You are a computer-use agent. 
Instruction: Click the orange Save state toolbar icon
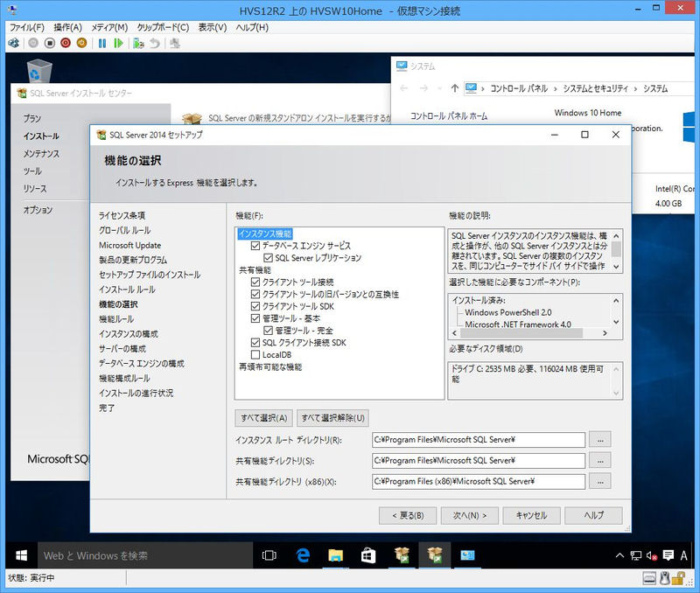pos(81,43)
